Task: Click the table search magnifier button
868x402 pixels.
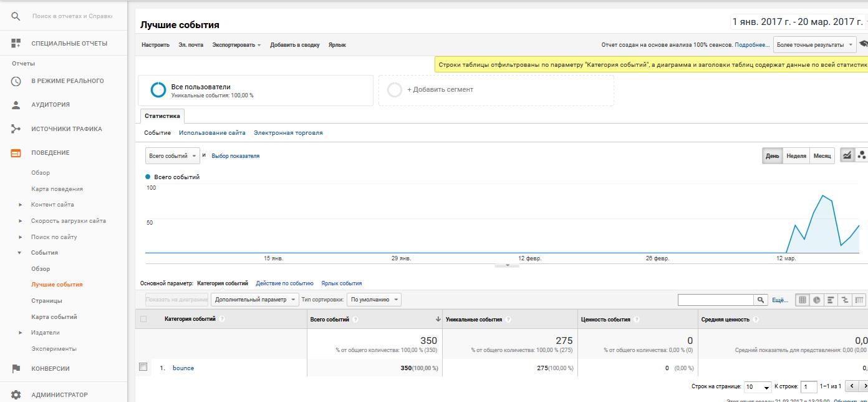Action: click(761, 300)
